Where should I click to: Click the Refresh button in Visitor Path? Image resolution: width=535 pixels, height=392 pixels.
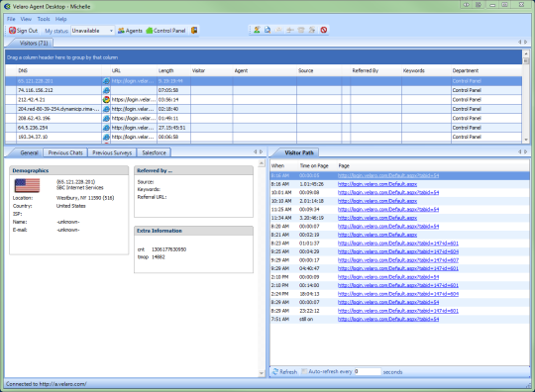(x=285, y=372)
